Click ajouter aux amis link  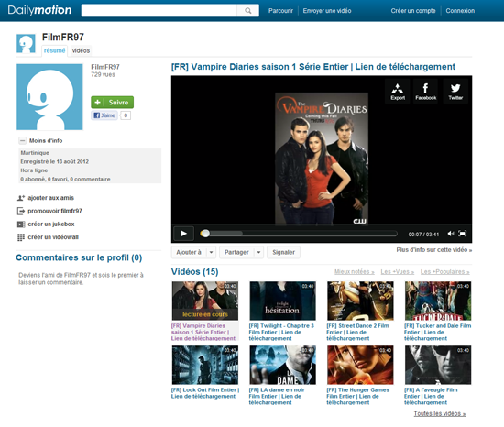pyautogui.click(x=50, y=198)
